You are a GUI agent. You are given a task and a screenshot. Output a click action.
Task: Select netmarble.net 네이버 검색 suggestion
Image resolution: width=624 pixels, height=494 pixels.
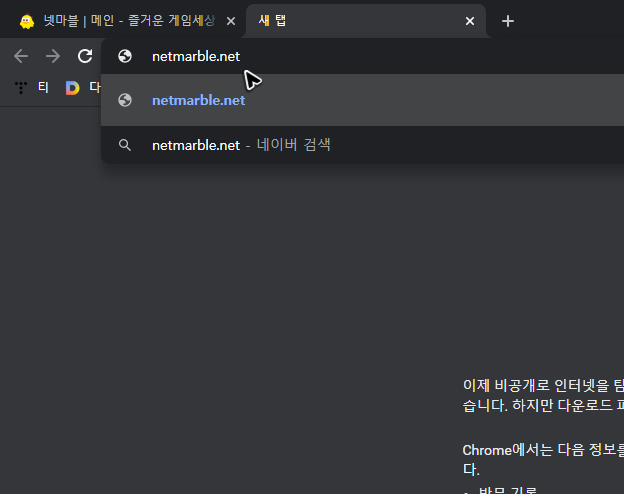pyautogui.click(x=363, y=145)
